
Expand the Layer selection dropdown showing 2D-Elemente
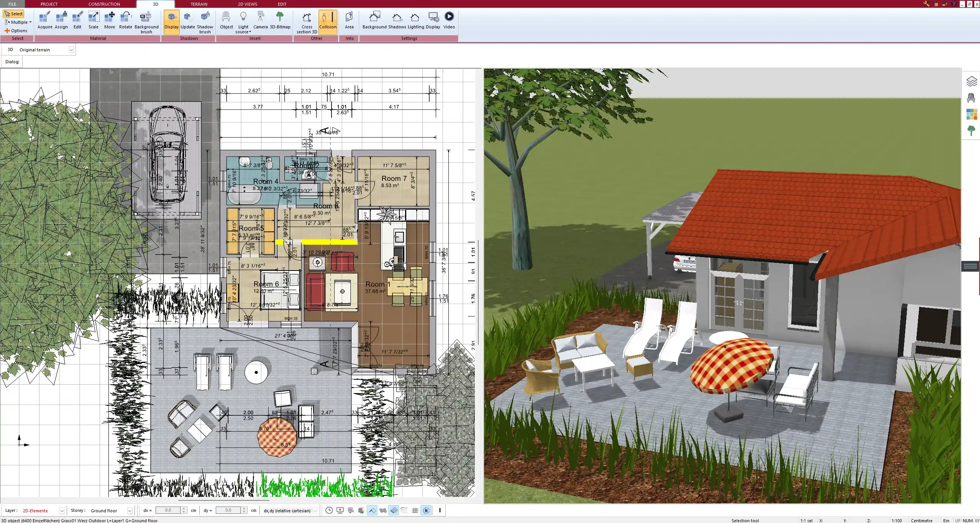(61, 510)
